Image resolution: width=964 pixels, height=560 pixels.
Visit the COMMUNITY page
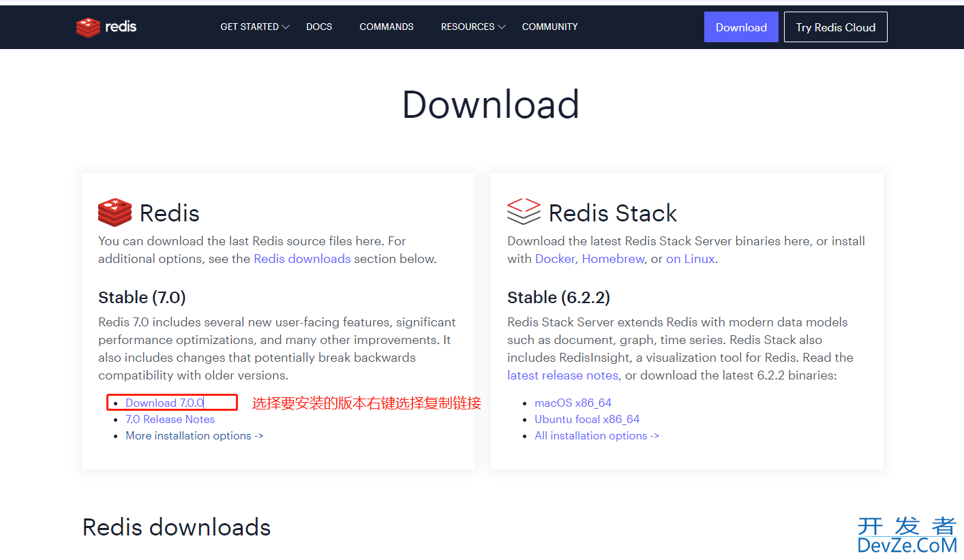click(549, 27)
